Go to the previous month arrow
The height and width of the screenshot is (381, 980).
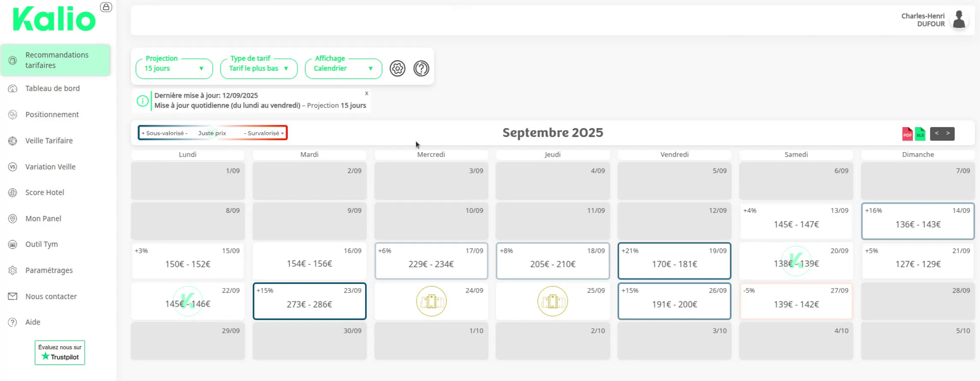coord(936,134)
